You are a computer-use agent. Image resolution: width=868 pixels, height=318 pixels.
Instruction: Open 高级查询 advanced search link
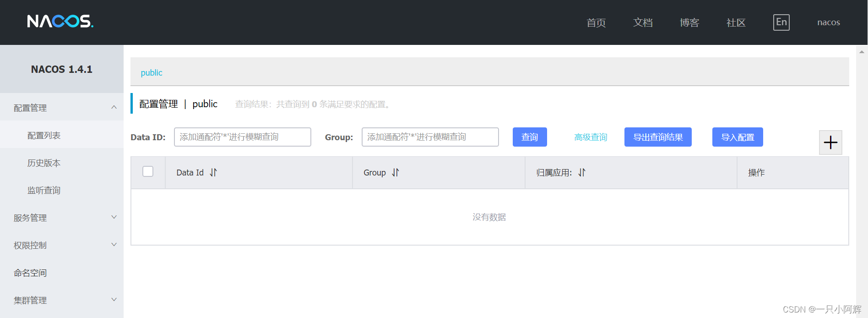tap(591, 137)
